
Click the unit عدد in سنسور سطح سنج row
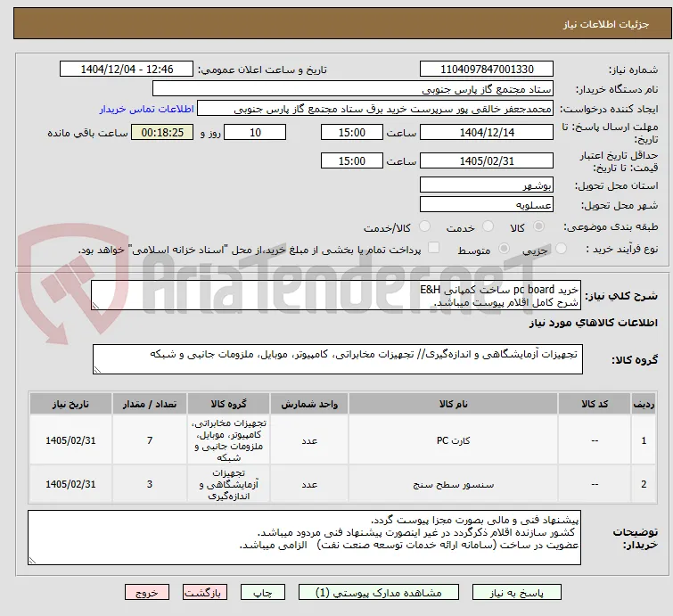tap(309, 484)
